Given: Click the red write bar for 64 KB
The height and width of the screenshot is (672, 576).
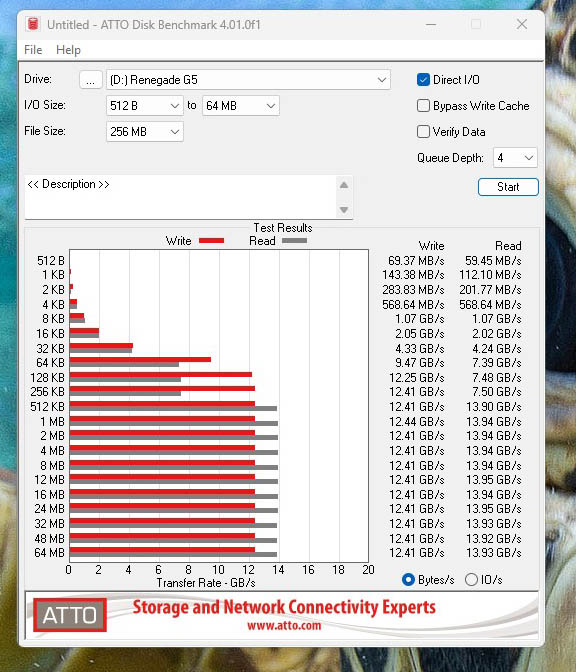Looking at the screenshot, I should click(x=140, y=360).
